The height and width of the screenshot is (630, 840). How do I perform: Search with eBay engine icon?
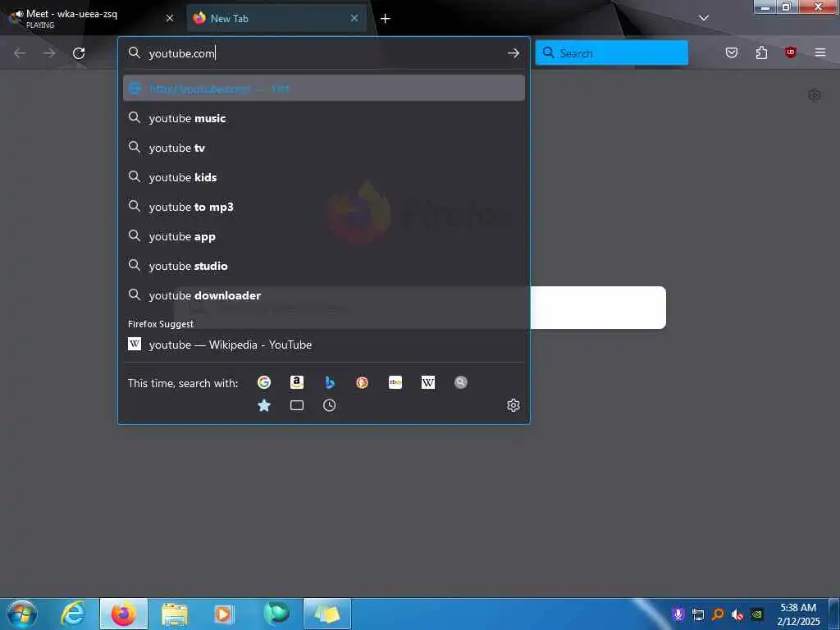click(395, 382)
